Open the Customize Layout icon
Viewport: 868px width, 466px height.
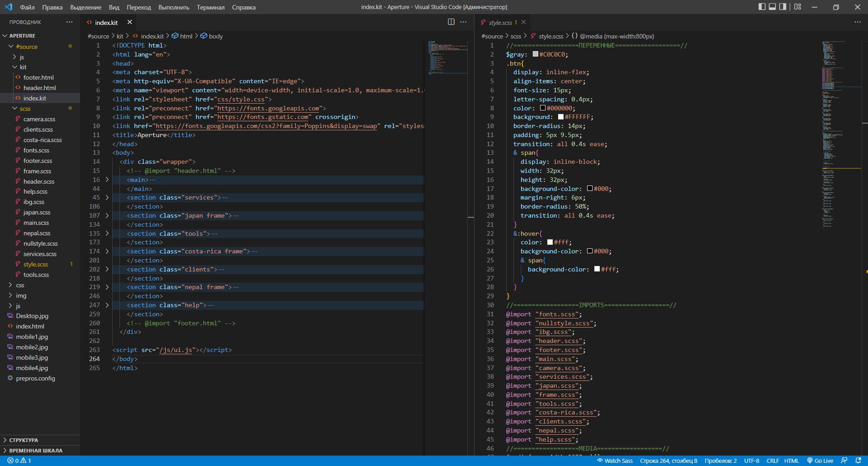[797, 7]
